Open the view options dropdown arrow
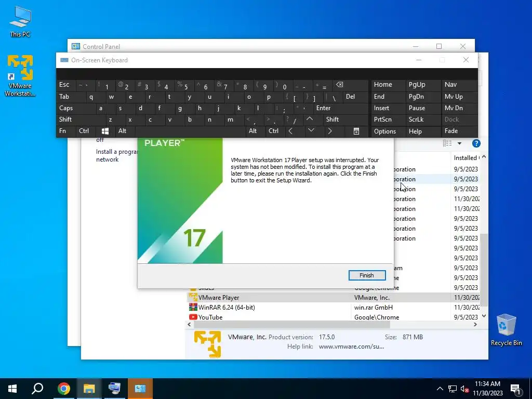 (459, 143)
